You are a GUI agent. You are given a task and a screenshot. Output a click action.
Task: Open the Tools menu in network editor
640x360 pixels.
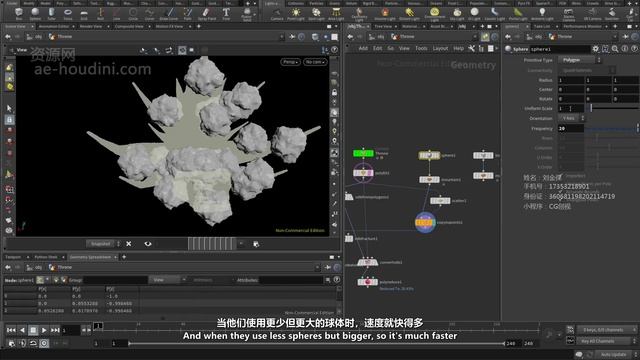coord(421,49)
